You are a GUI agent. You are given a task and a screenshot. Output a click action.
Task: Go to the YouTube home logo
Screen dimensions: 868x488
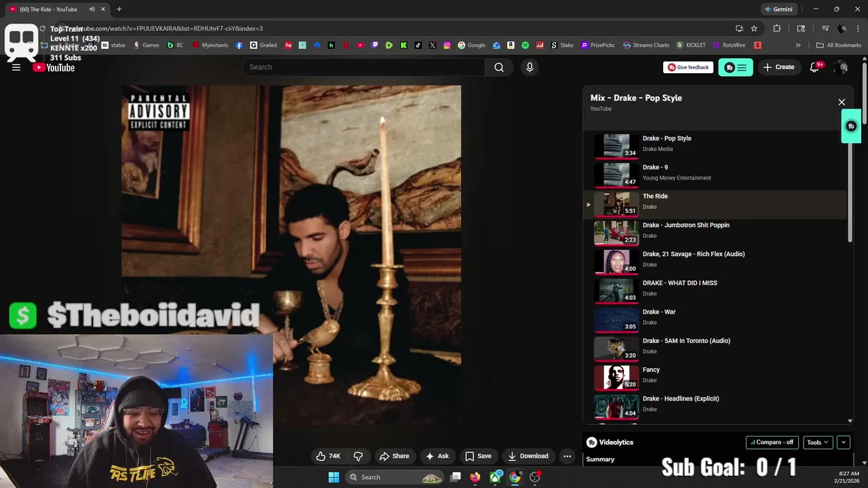[54, 67]
